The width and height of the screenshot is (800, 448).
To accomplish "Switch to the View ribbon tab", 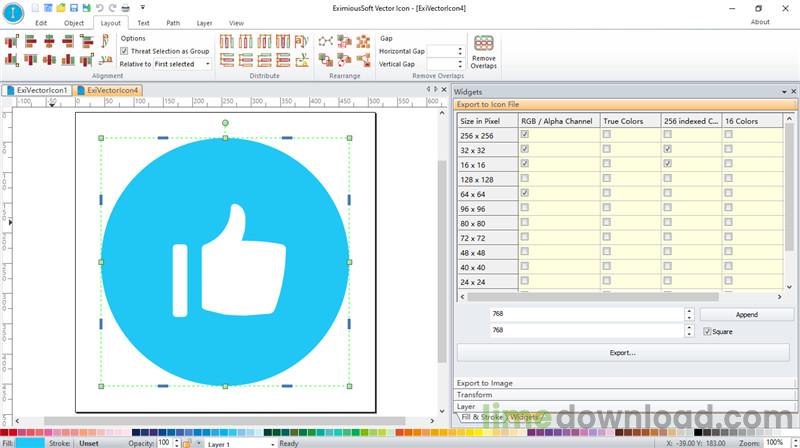I will pyautogui.click(x=236, y=23).
